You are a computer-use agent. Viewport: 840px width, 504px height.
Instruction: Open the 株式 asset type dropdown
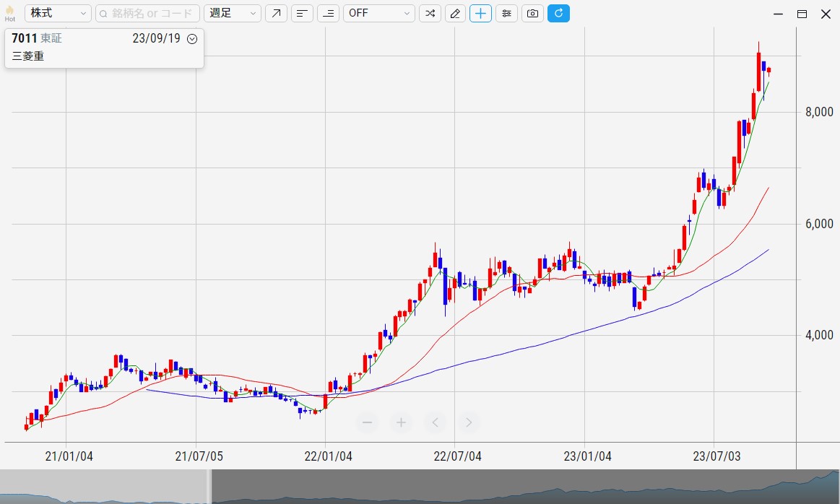(x=59, y=14)
